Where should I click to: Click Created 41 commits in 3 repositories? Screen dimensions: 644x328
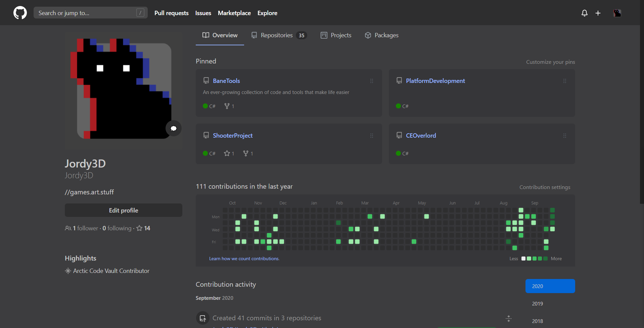[267, 318]
